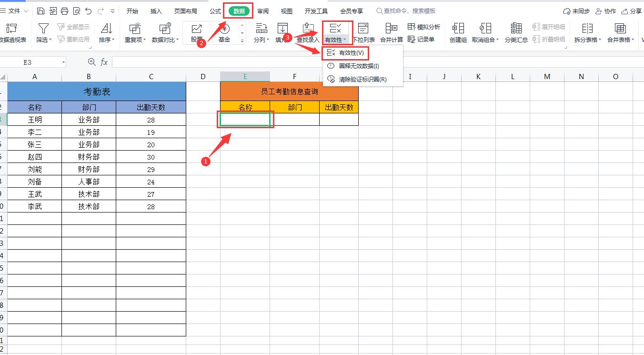Click the 重复项 duplicates icon

pyautogui.click(x=135, y=29)
